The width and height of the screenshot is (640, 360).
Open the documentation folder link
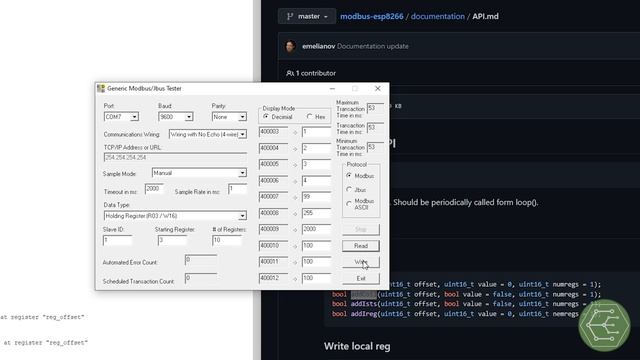(438, 16)
